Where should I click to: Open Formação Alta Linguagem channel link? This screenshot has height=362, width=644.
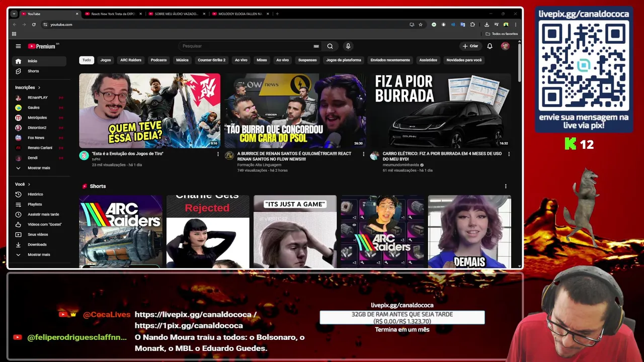[x=260, y=165]
